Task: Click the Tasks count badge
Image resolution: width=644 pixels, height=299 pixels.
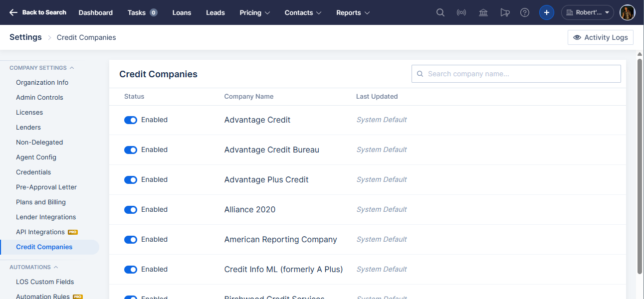Action: [x=154, y=12]
